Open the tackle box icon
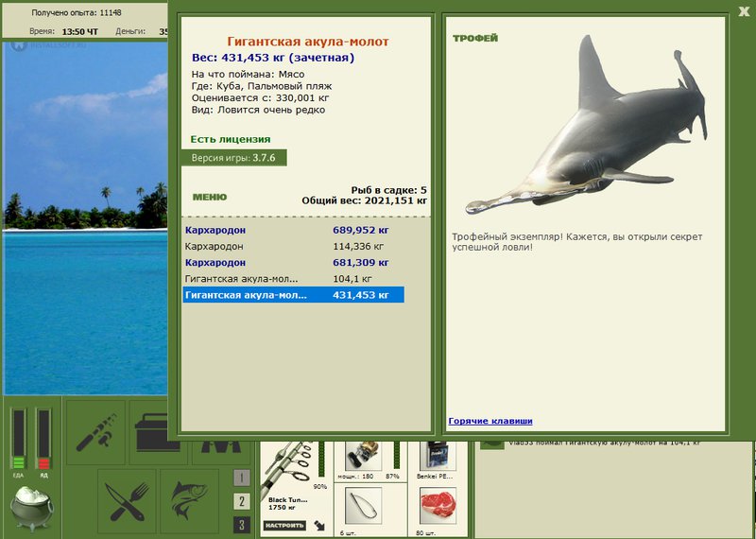Image resolution: width=756 pixels, height=539 pixels. [x=154, y=432]
